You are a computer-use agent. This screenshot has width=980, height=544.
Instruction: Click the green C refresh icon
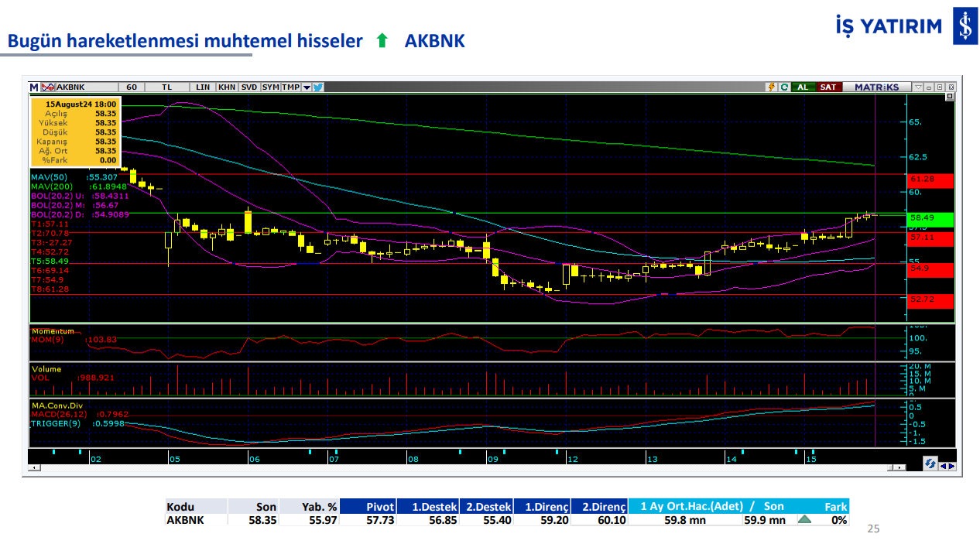click(785, 87)
